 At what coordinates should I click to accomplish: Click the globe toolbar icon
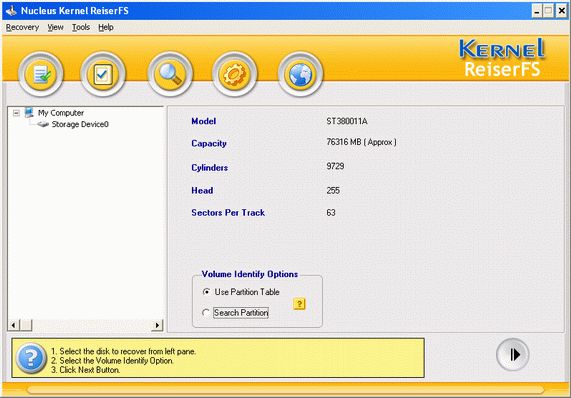pos(301,74)
